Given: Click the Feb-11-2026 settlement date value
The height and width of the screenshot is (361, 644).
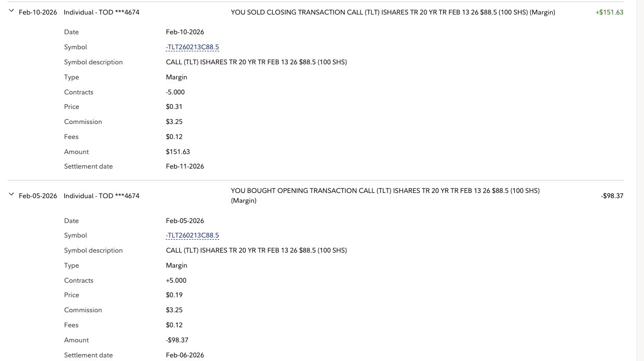Looking at the screenshot, I should click(x=185, y=166).
